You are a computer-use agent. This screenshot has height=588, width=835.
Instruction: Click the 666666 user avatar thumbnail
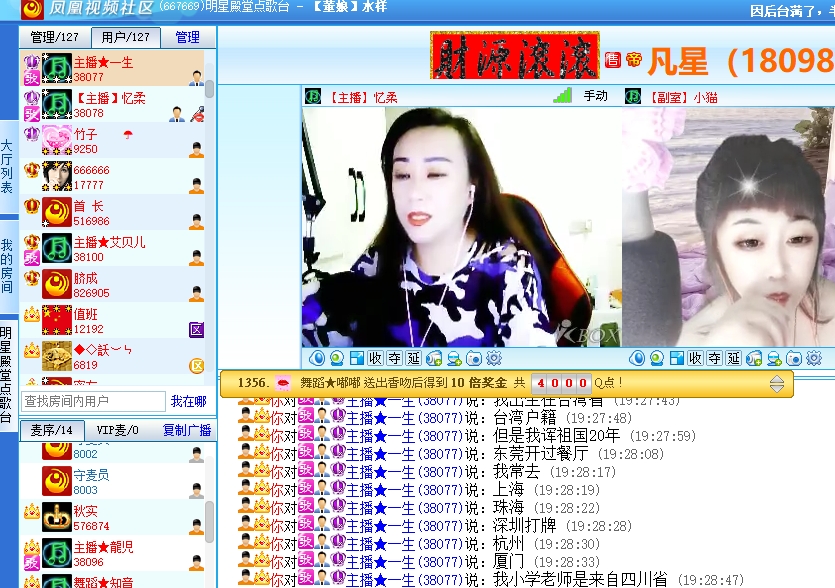click(57, 176)
